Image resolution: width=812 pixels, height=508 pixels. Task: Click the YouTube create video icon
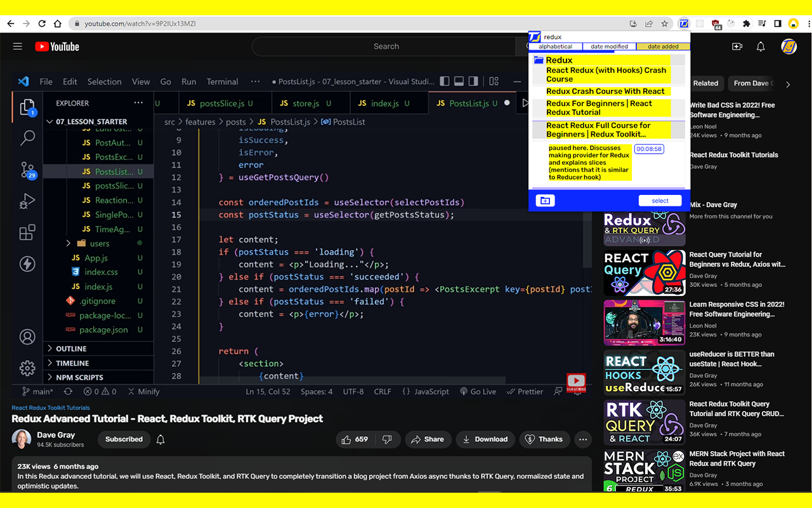(737, 46)
